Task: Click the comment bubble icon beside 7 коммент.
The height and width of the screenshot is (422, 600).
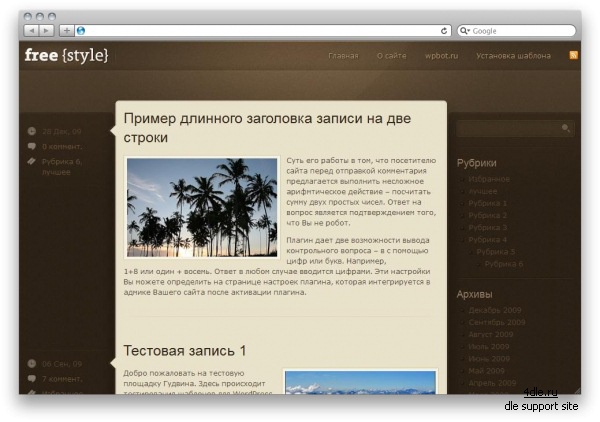Action: click(31, 379)
